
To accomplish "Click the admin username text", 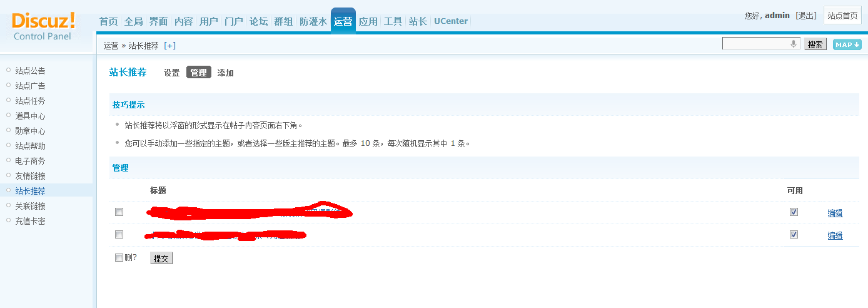I will pos(777,16).
